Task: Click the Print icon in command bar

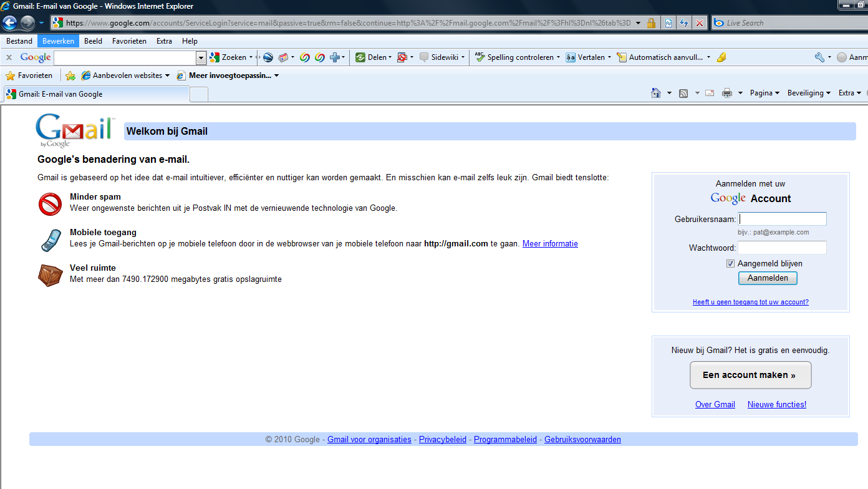Action: coord(727,93)
